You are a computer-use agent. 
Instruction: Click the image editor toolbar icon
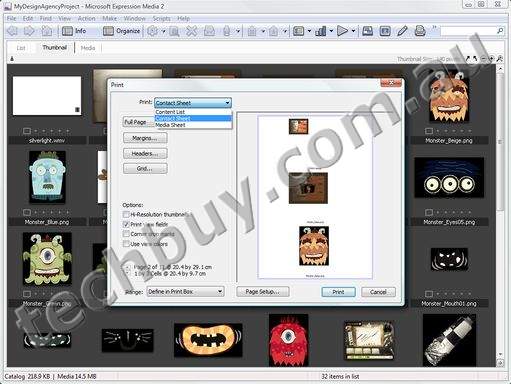point(385,31)
